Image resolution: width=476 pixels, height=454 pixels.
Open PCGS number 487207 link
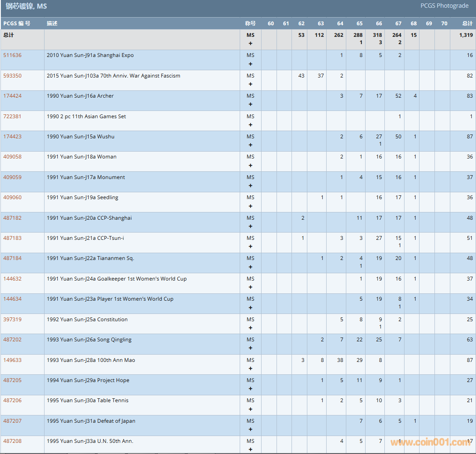coord(12,421)
